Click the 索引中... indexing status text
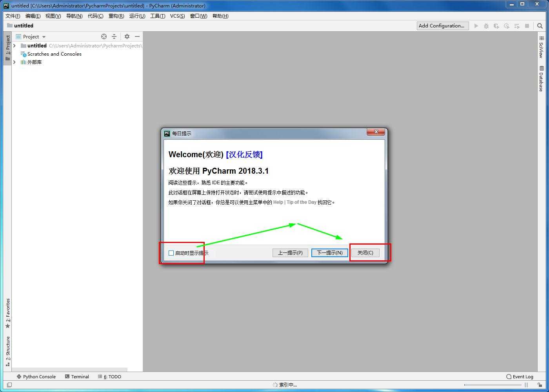549x392 pixels. point(288,385)
